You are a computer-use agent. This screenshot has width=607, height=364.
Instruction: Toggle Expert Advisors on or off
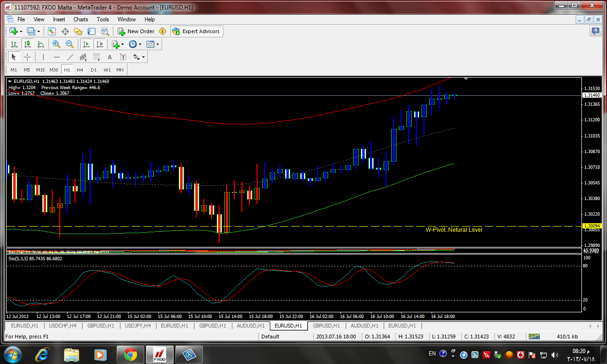(196, 31)
